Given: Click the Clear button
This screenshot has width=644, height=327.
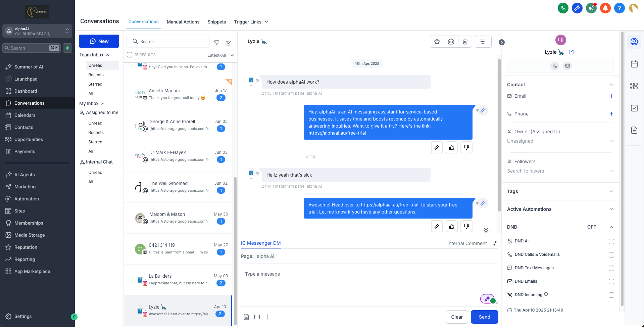Looking at the screenshot, I should click(457, 317).
